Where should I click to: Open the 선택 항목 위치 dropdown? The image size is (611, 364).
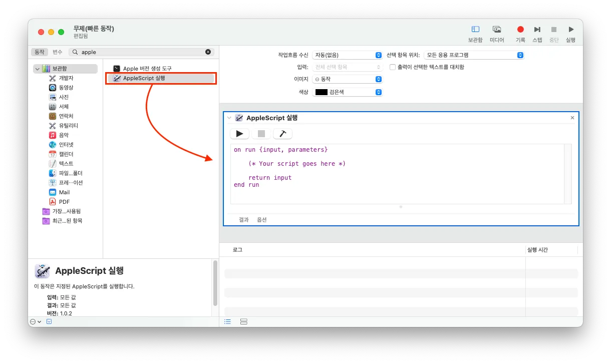click(474, 55)
